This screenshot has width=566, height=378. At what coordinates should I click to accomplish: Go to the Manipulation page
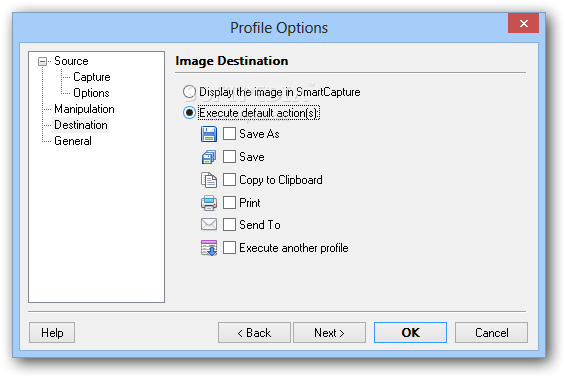[x=84, y=109]
